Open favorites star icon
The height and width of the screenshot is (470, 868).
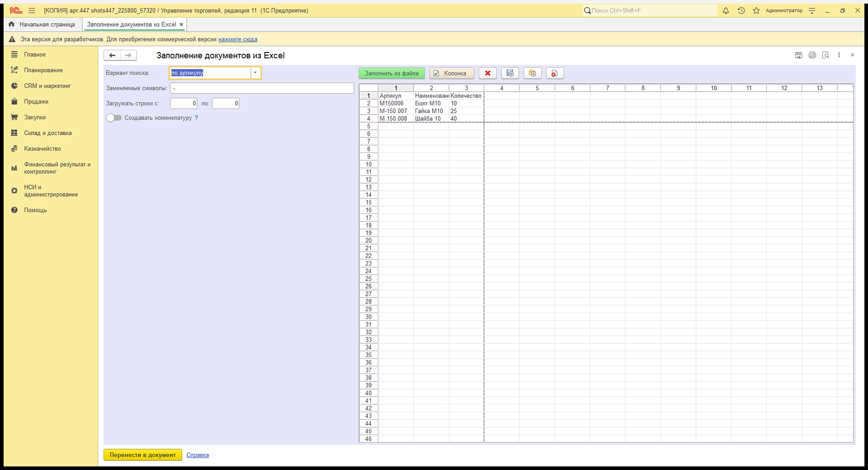[x=756, y=10]
